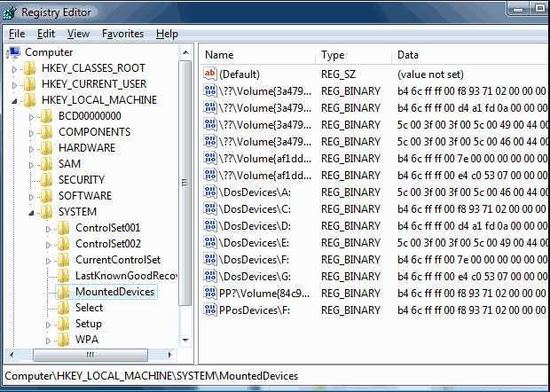Click the binary icon for \DosDevices\G:

[x=209, y=276]
